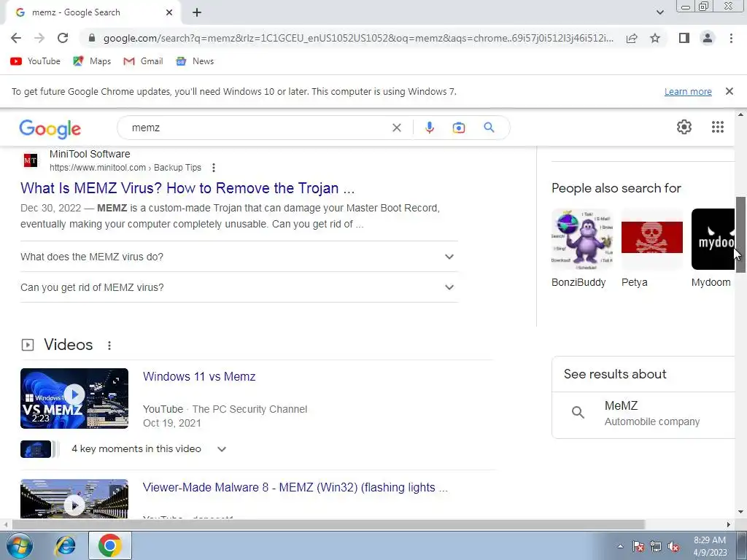Click the vertical page scrollbar thumb
Image resolution: width=747 pixels, height=560 pixels.
coord(740,234)
